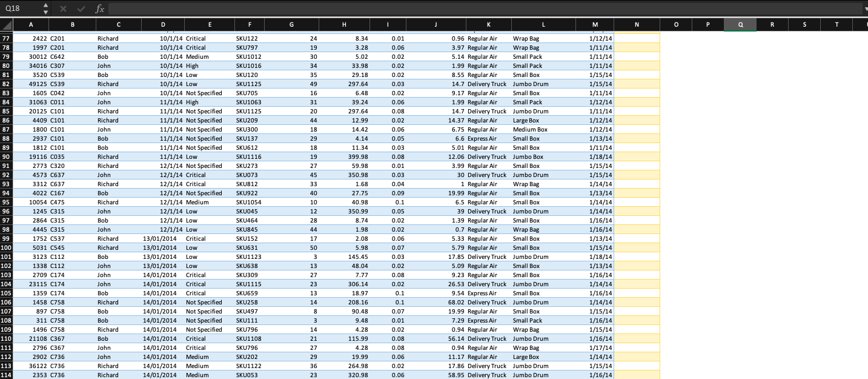The width and height of the screenshot is (868, 379).
Task: Select the Jumbo Drum cell in row 92
Action: (543, 175)
